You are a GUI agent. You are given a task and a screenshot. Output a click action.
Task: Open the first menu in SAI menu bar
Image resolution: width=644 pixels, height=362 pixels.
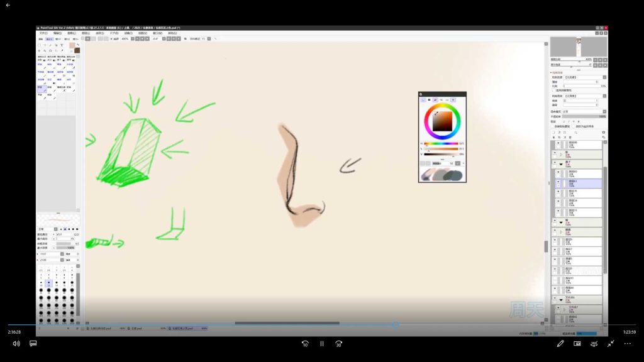[43, 33]
